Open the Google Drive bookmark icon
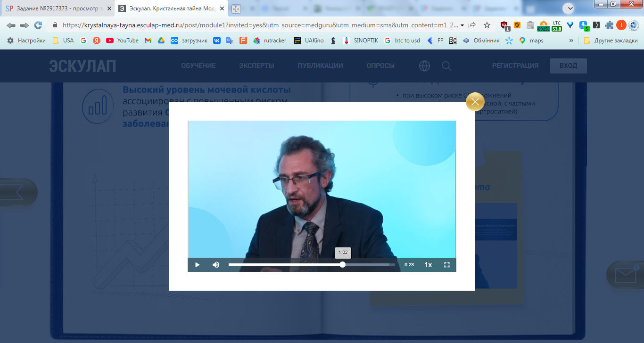Screen dimensions: 644x343 161,41
